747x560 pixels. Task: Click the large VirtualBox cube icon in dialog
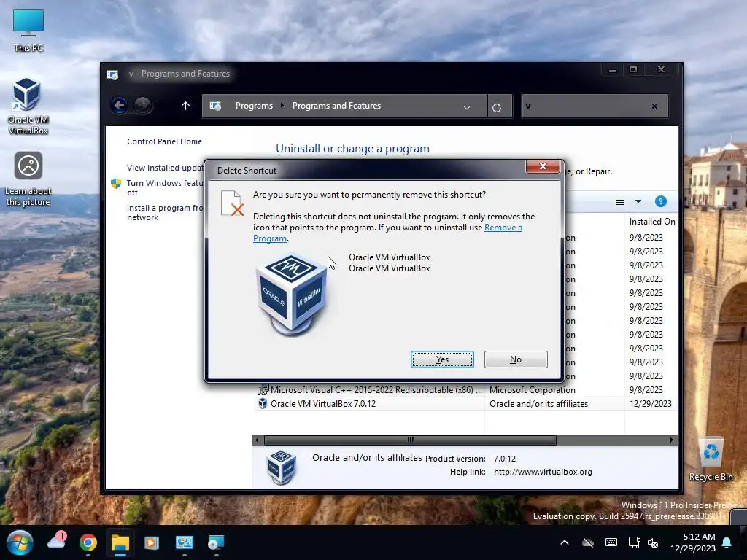point(292,295)
